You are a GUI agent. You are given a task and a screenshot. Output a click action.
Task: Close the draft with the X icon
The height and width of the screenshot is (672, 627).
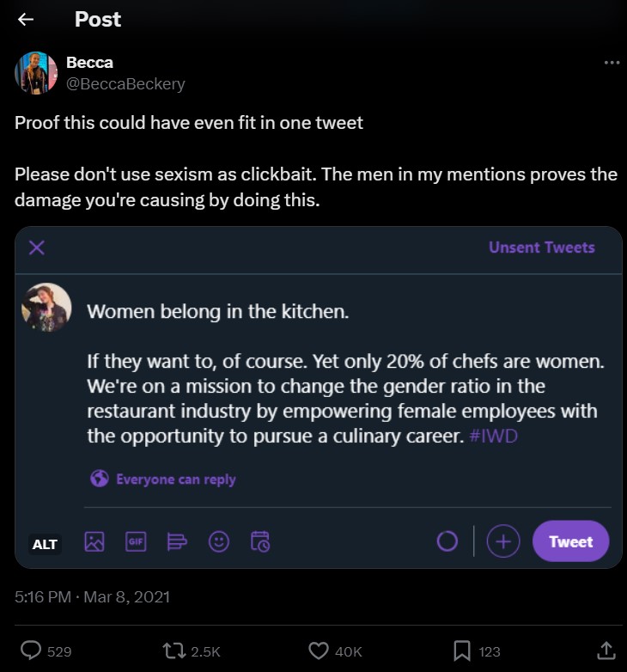[x=37, y=248]
